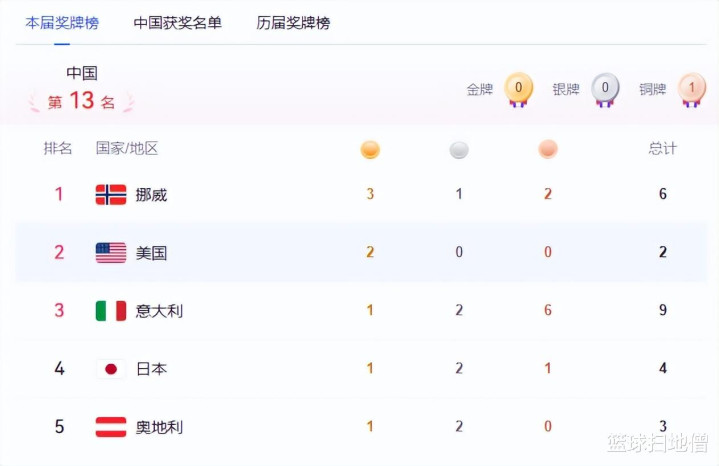
Task: Open the 奥地利 country entry
Action: (x=159, y=426)
